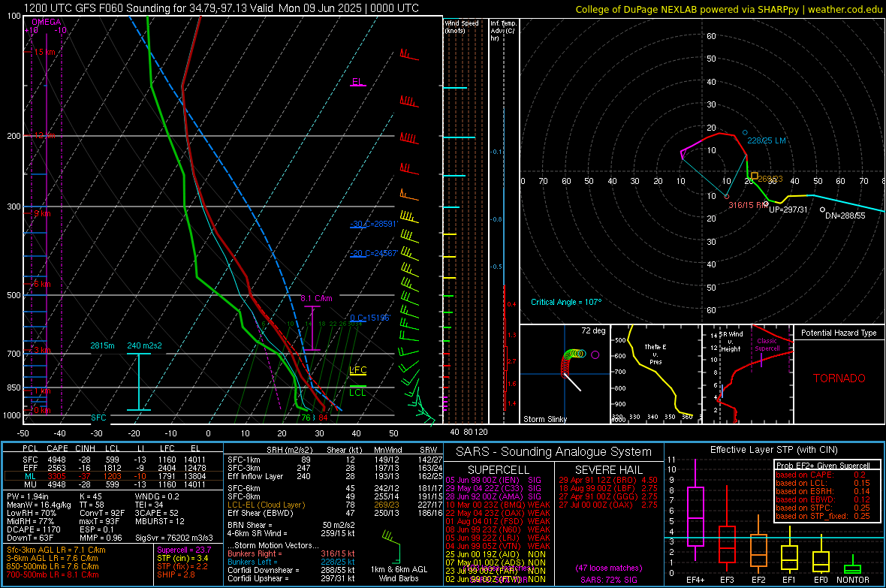Click the 240 m2s2 helicity label

(x=145, y=345)
